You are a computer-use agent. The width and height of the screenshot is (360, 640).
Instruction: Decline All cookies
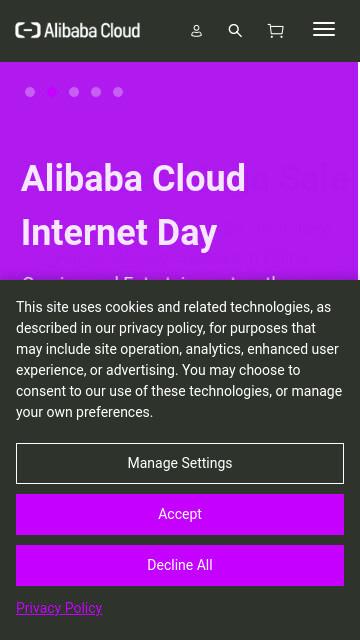pyautogui.click(x=180, y=565)
